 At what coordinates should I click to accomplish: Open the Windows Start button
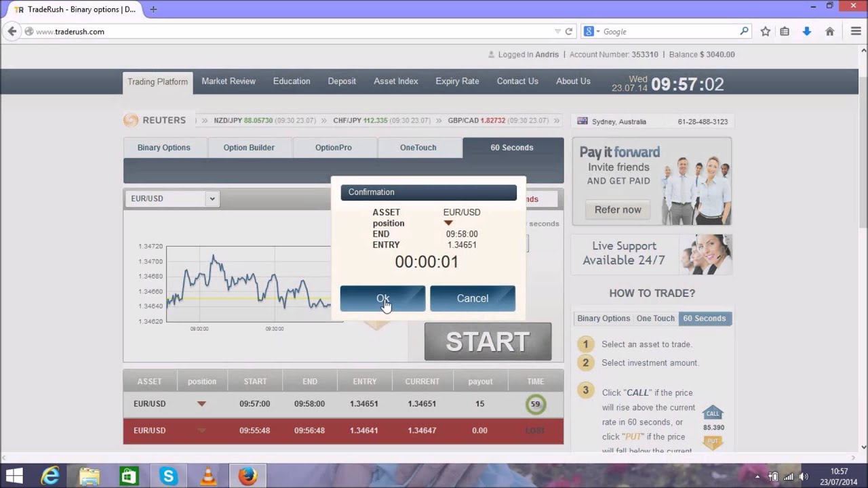(14, 476)
